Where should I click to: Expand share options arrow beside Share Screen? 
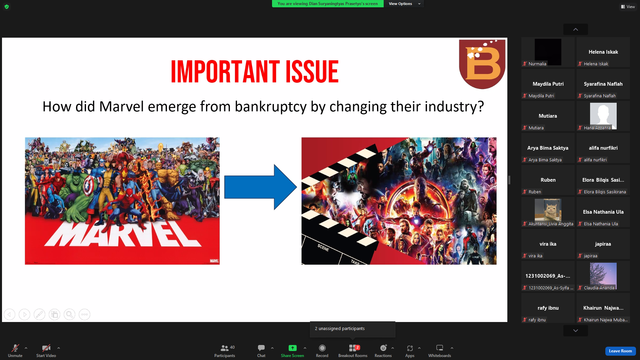point(305,348)
